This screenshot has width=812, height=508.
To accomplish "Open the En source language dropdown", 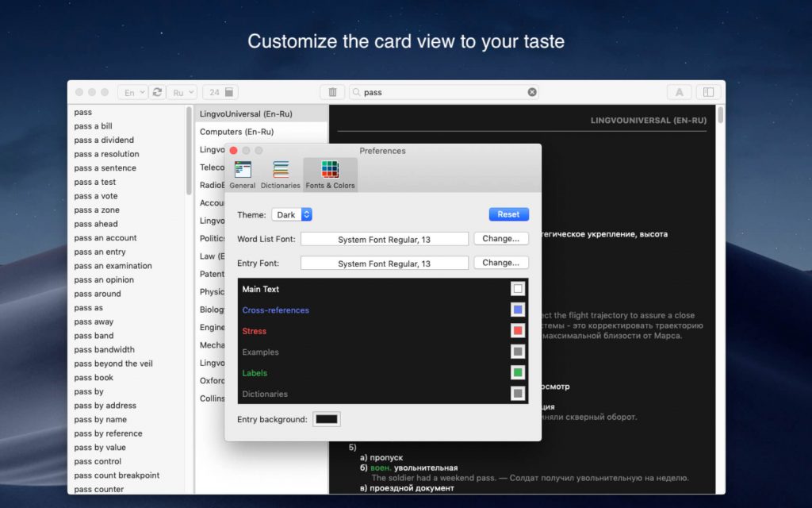I will 132,92.
